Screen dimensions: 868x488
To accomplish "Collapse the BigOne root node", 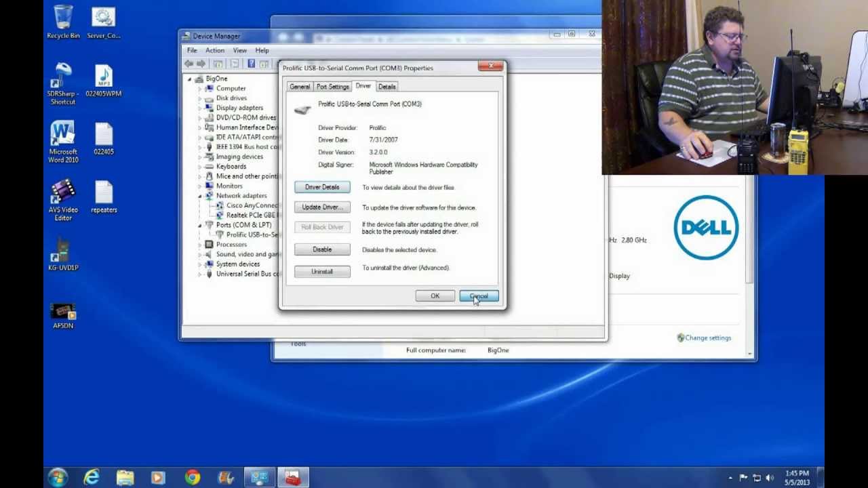I will 190,79.
